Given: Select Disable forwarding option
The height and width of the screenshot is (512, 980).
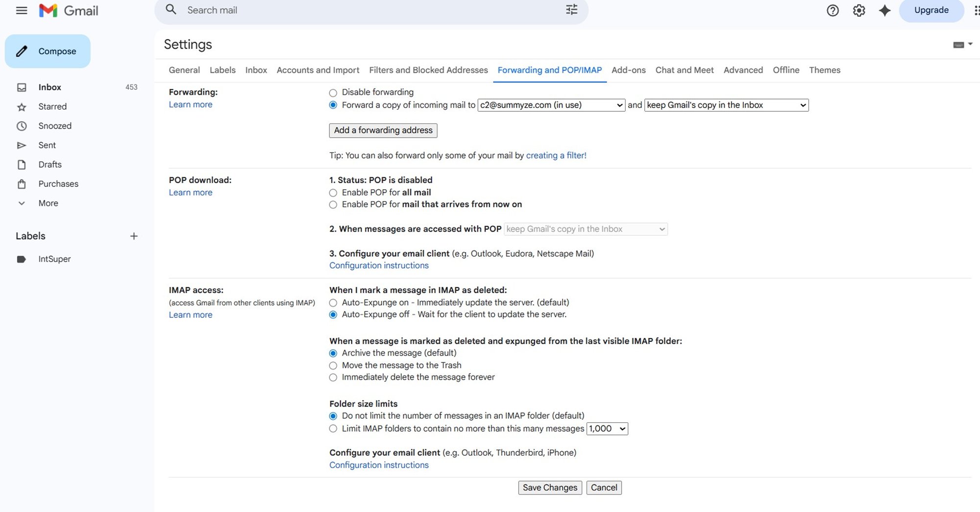Looking at the screenshot, I should (x=333, y=92).
